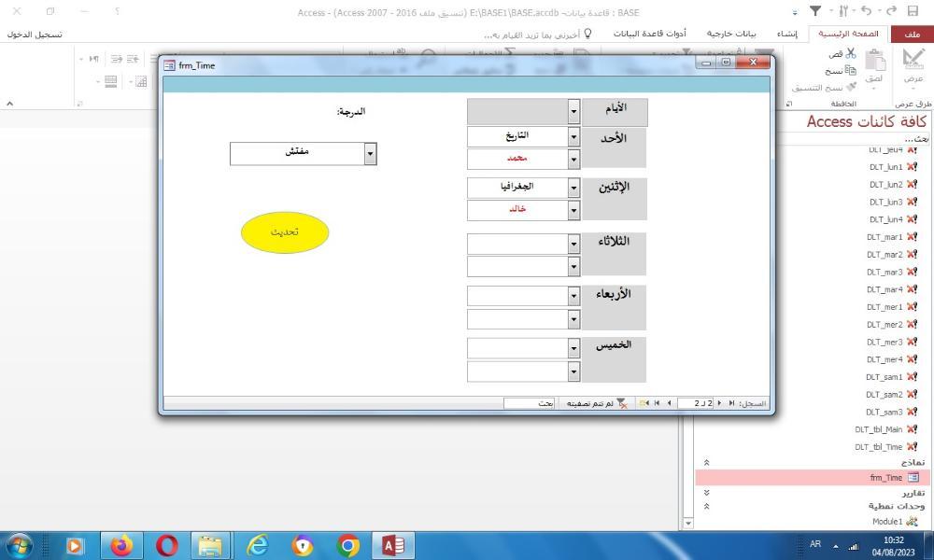This screenshot has width=934, height=560.
Task: Click the navigation pane search (بحث...) box
Action: (x=857, y=139)
